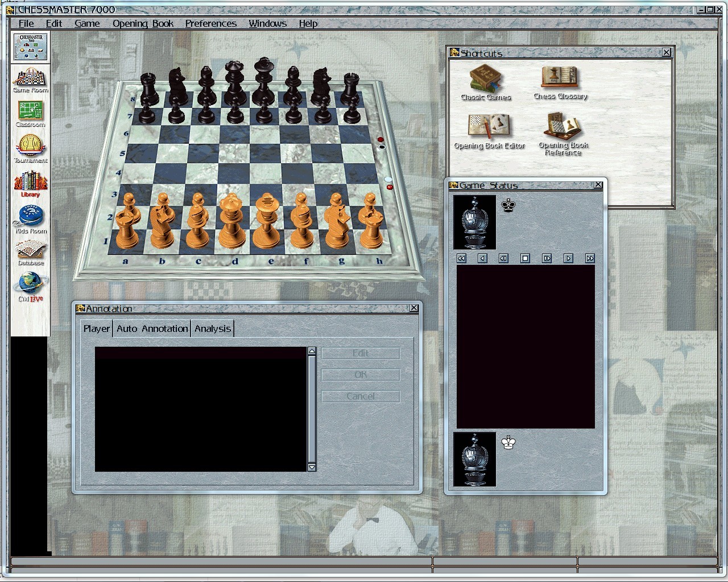This screenshot has height=582, width=728.
Task: Click inside the annotation text area
Action: coord(201,409)
